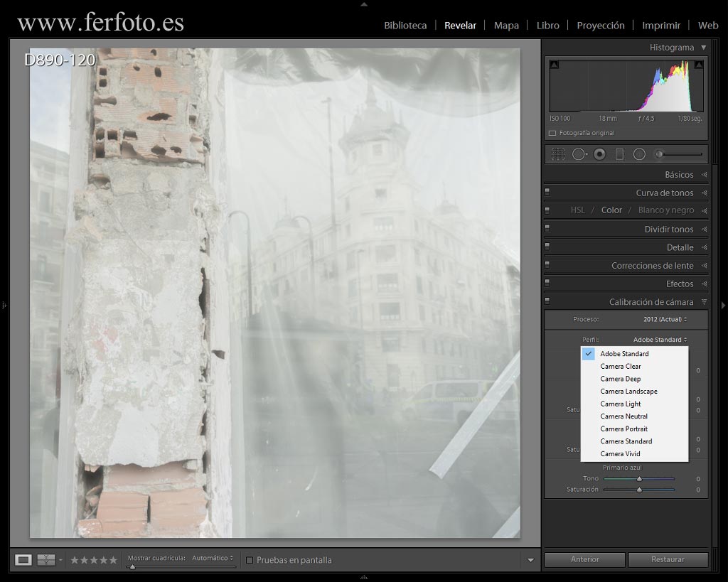Screen dimensions: 728x582
Task: Toggle Detalle panel switch
Action: pyautogui.click(x=547, y=247)
